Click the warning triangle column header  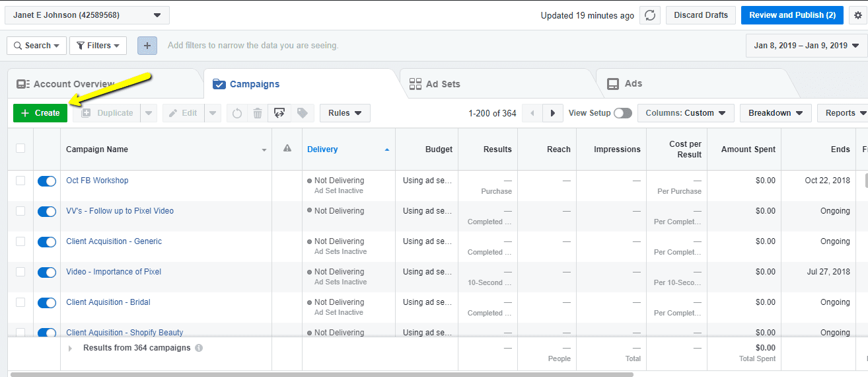287,149
